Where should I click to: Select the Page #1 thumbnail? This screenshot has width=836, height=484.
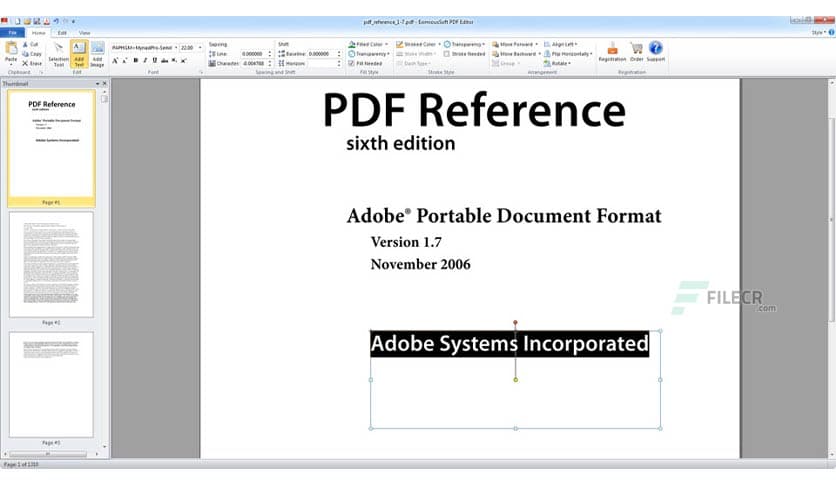[x=51, y=148]
